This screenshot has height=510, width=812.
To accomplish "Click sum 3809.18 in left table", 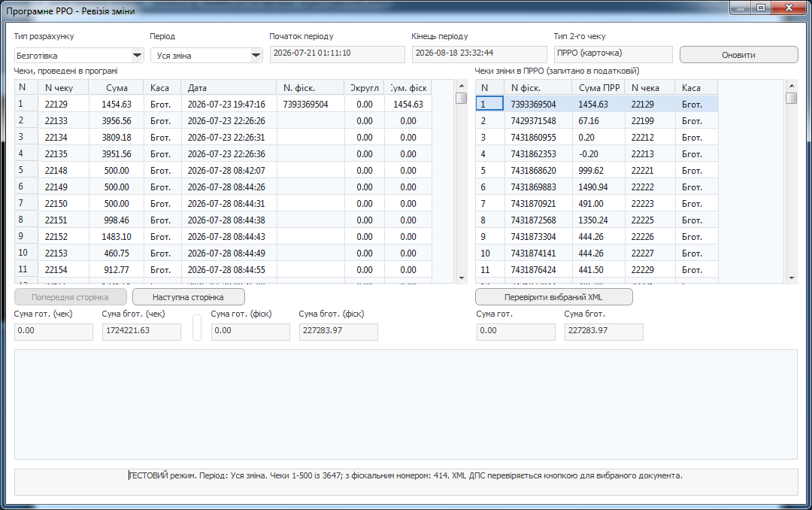I will (x=117, y=138).
